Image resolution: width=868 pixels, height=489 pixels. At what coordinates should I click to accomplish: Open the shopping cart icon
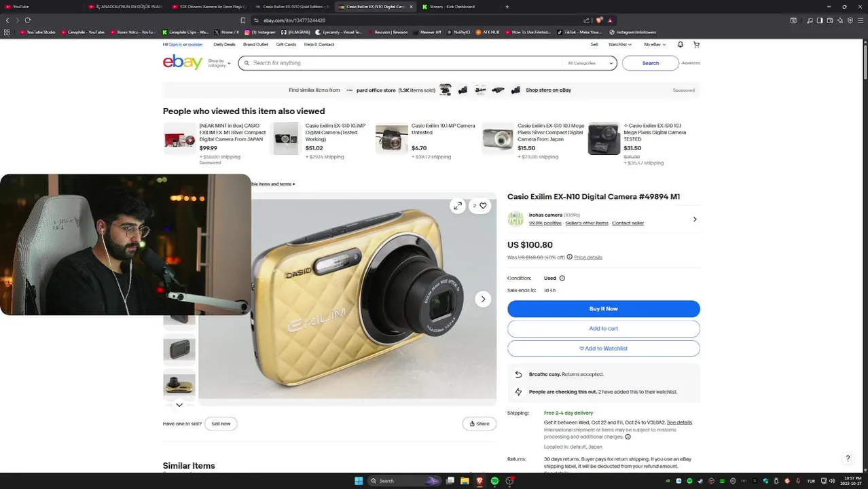(x=696, y=44)
